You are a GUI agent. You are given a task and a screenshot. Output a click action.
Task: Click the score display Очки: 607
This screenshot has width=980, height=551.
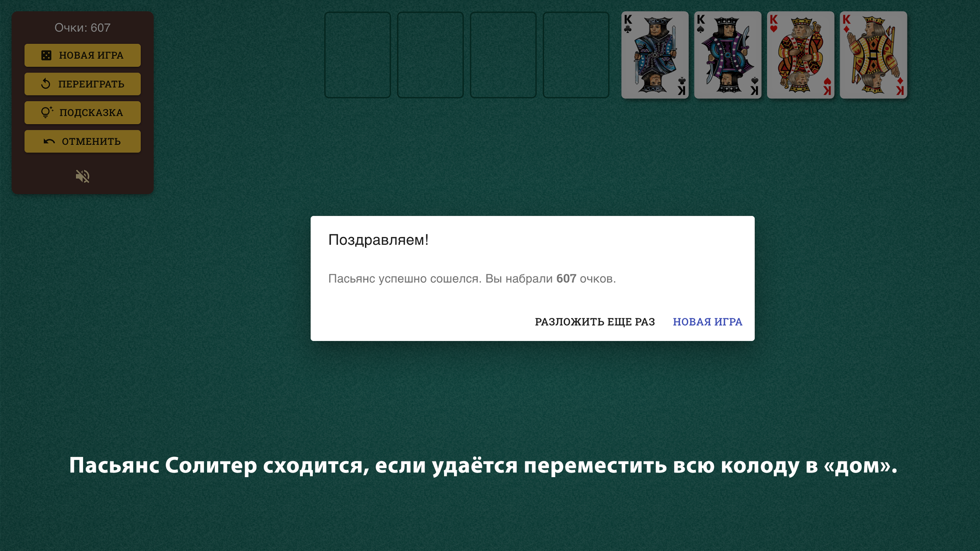pos(82,28)
